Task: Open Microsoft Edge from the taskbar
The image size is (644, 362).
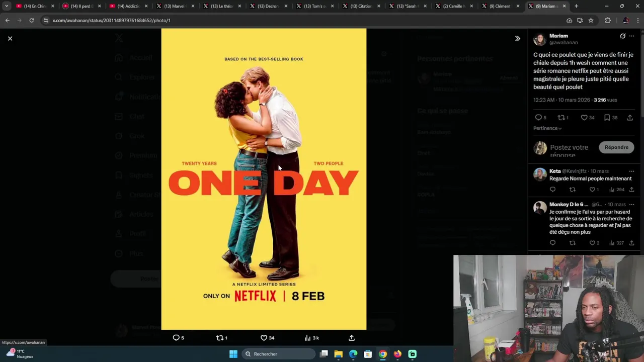Action: [x=353, y=354]
